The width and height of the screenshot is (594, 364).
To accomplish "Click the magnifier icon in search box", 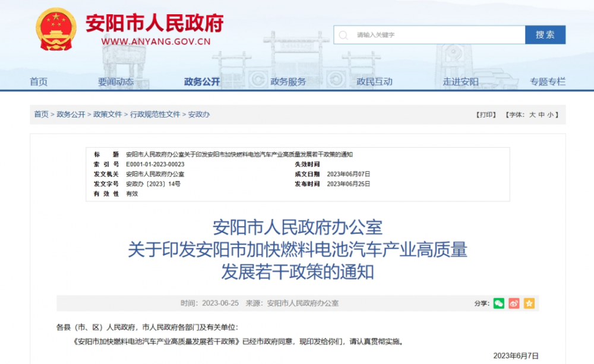I will pos(343,35).
